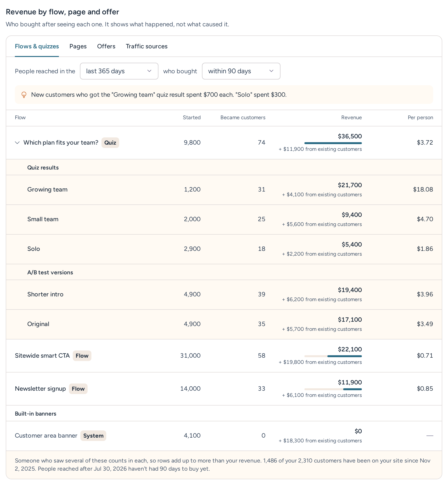Viewport: 448px width, 485px height.
Task: Select the Shorter intro A/B version
Action: [x=224, y=294]
